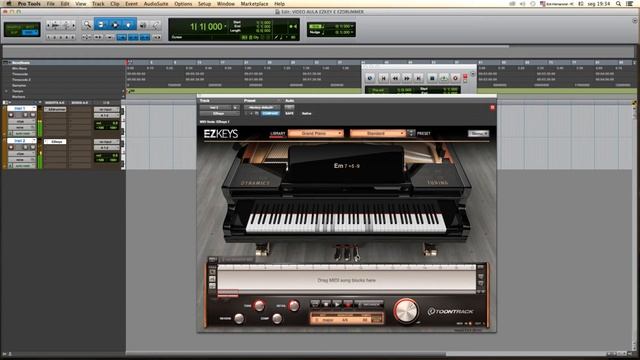Click EZdrummer insert on Inst 1
640x360 pixels.
point(55,109)
